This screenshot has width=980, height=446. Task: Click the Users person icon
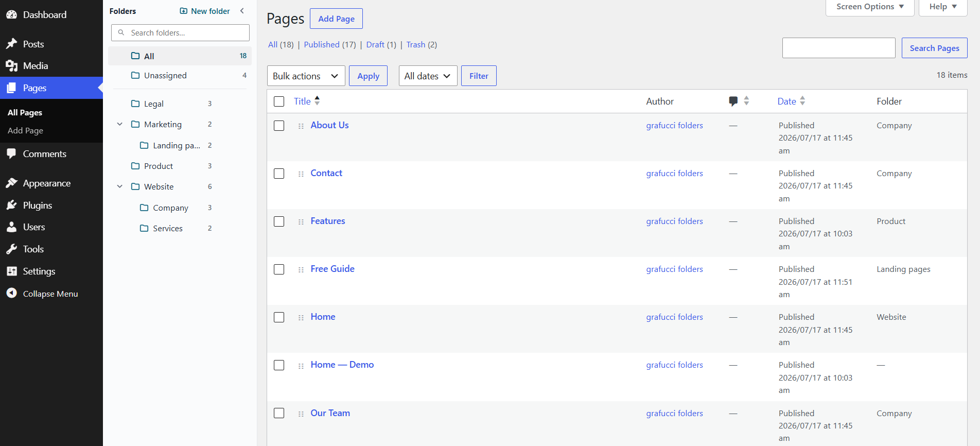(x=11, y=227)
